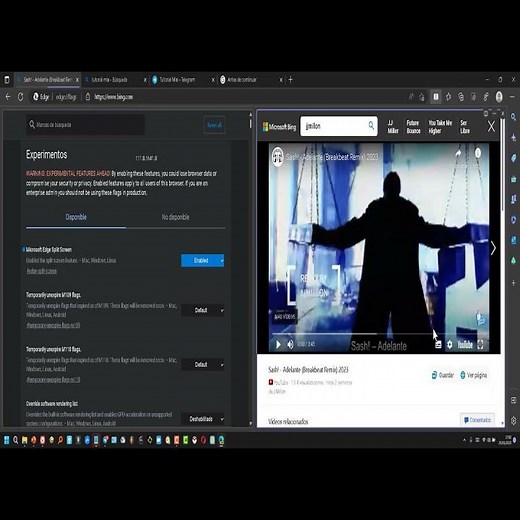Click the YouTube logo in the player
Viewport: 520px width, 520px height.
tap(465, 344)
